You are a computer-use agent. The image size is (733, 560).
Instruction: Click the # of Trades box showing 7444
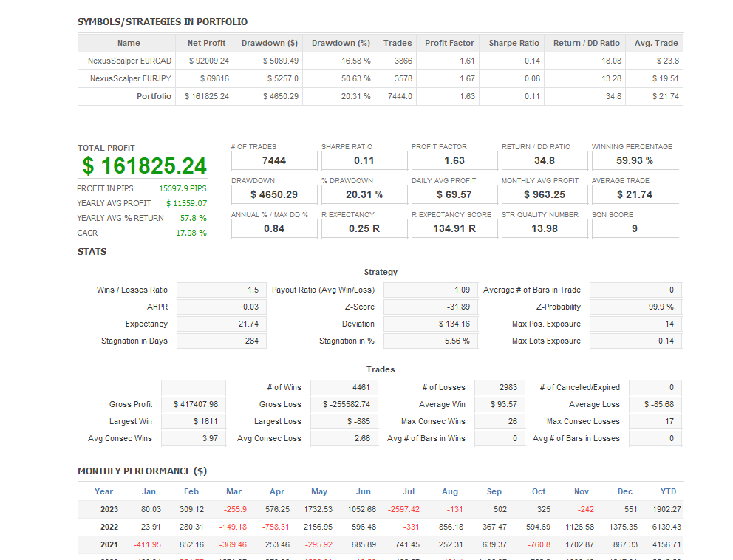[x=274, y=160]
